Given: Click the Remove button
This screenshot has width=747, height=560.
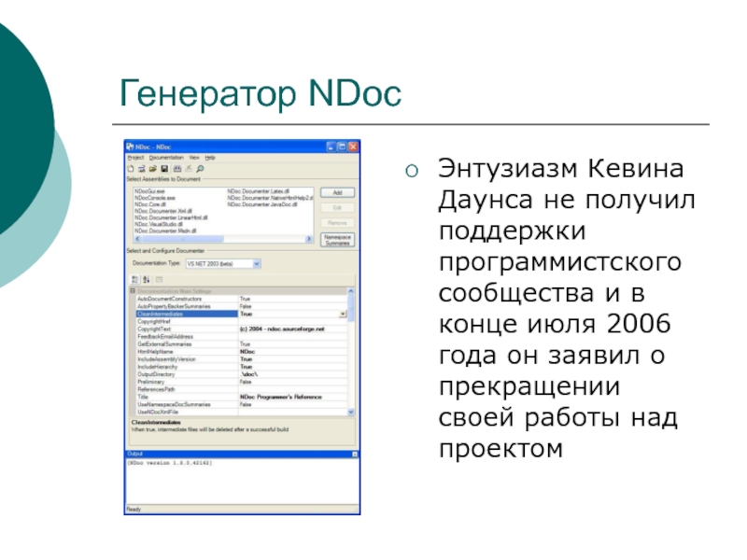Looking at the screenshot, I should click(x=337, y=223).
